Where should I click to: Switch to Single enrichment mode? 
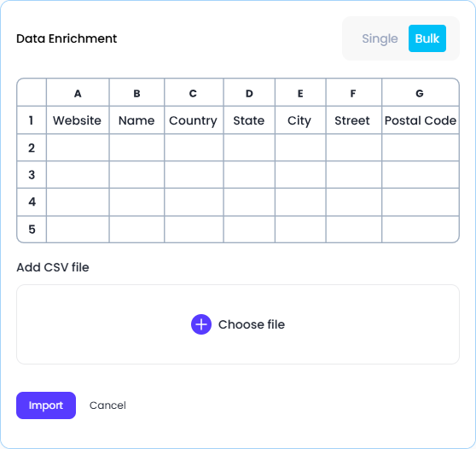coord(380,38)
